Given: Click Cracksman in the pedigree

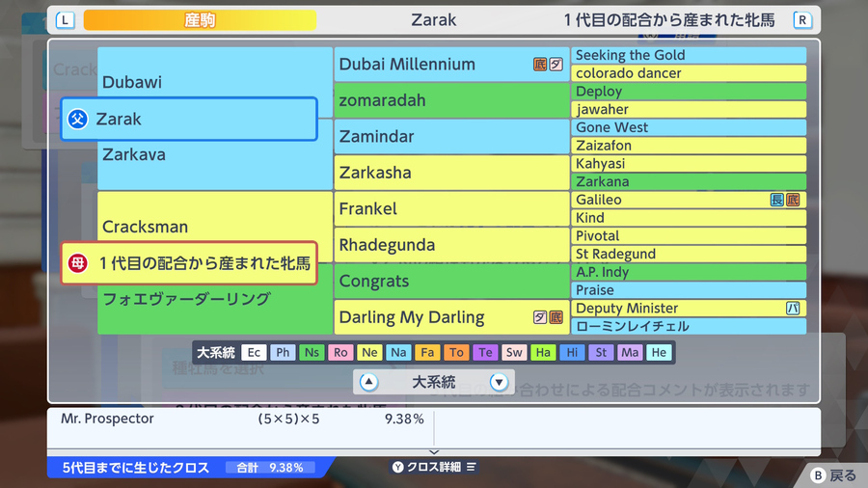Looking at the screenshot, I should tap(145, 227).
